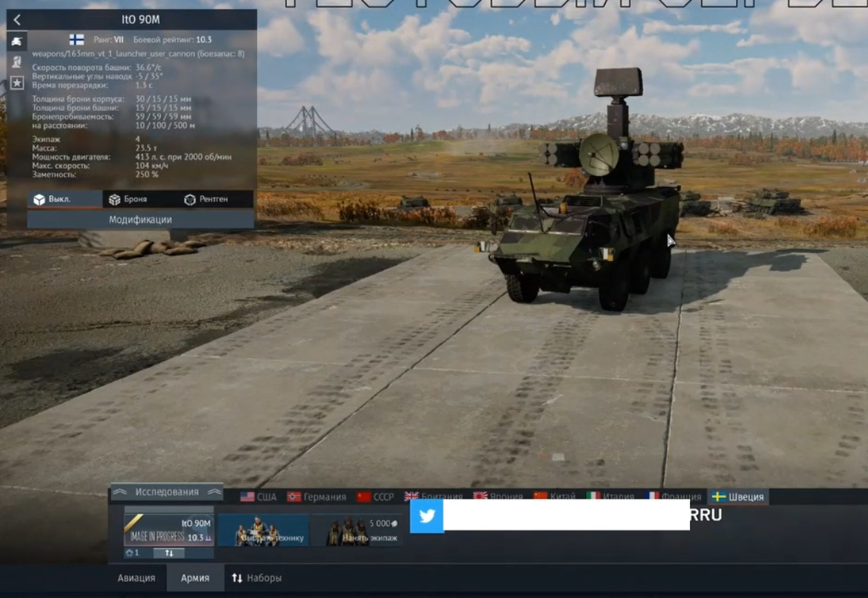Click the Twitter bird icon
868x598 pixels.
427,515
